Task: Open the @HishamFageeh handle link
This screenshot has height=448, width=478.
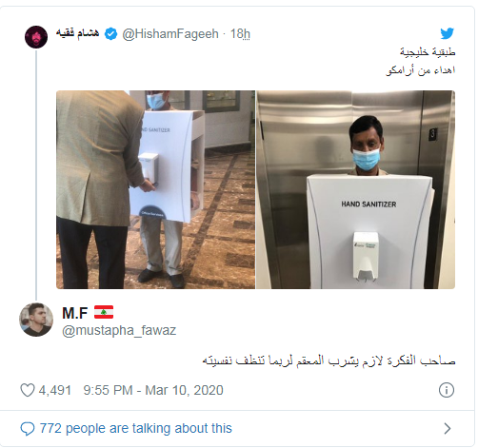Action: (170, 33)
